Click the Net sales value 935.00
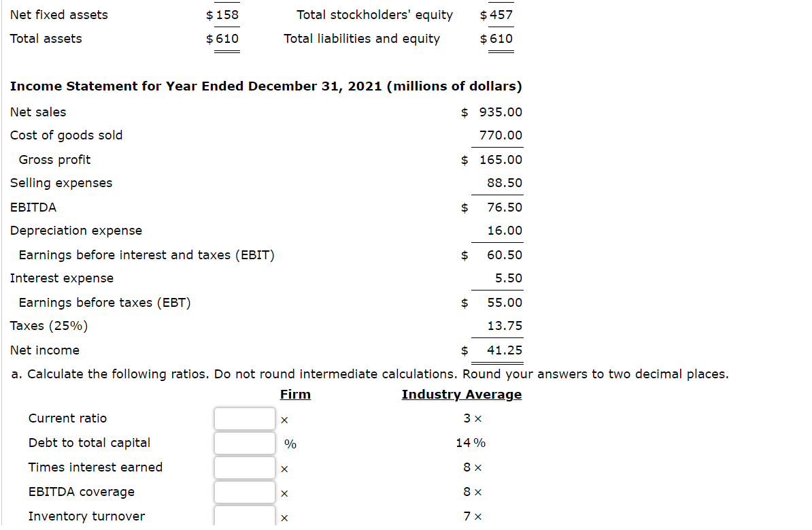The height and width of the screenshot is (530, 812). [x=501, y=112]
